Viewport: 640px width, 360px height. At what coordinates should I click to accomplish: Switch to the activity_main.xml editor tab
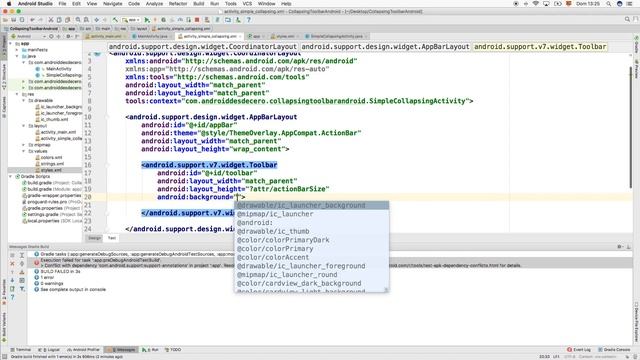(x=106, y=36)
